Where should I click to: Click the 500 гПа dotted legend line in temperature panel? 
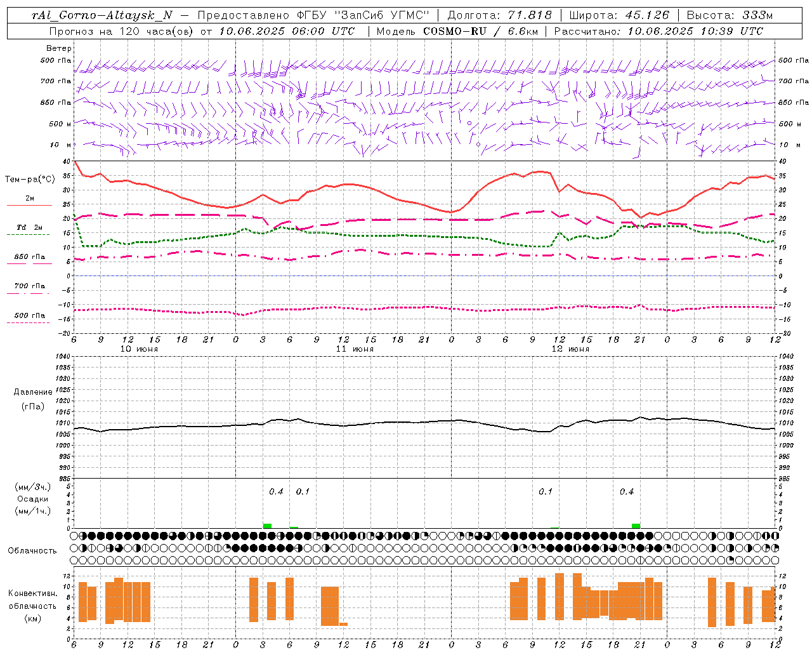coord(29,322)
